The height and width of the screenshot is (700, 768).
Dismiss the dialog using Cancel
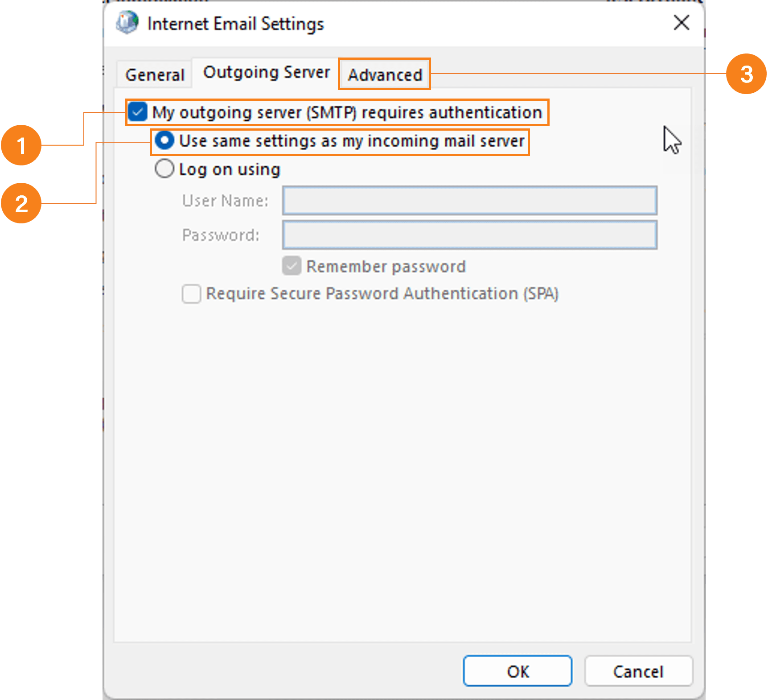(638, 671)
